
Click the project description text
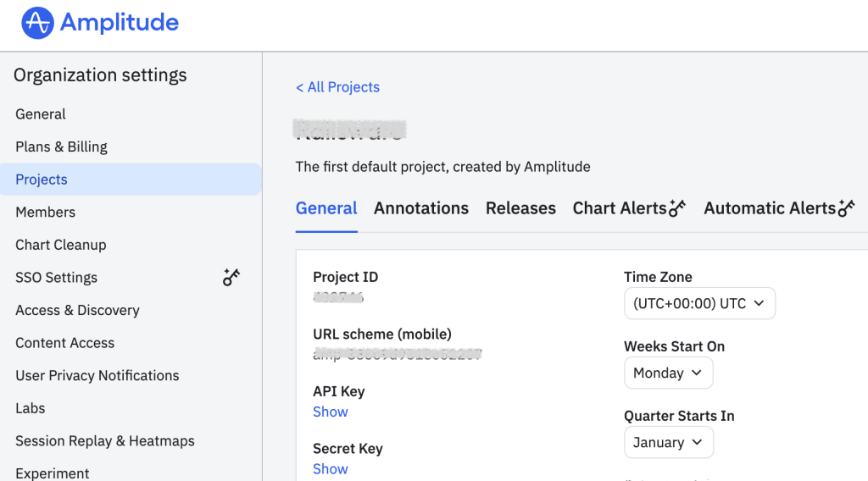pyautogui.click(x=442, y=167)
